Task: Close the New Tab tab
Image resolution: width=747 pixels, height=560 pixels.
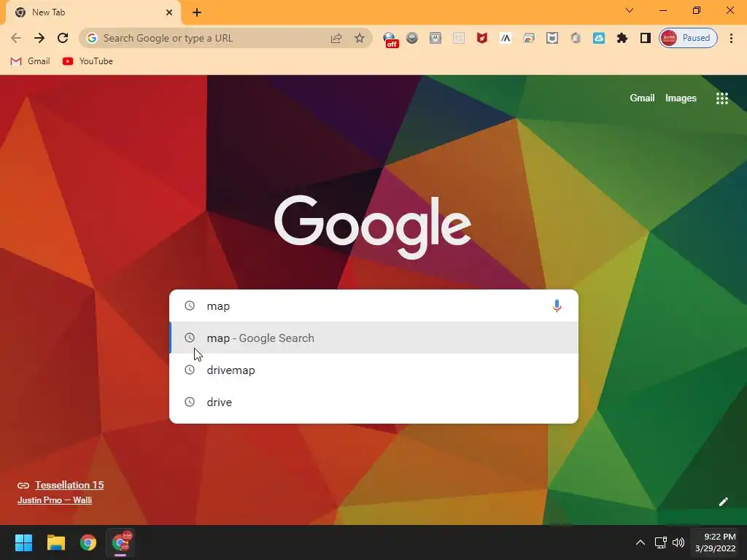Action: pyautogui.click(x=169, y=12)
